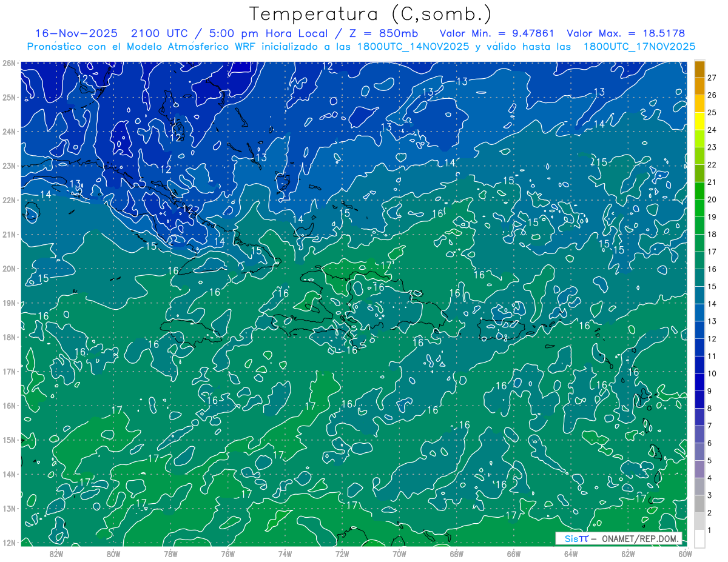Click the '70W' longitude axis label
The width and height of the screenshot is (728, 562).
click(x=399, y=554)
